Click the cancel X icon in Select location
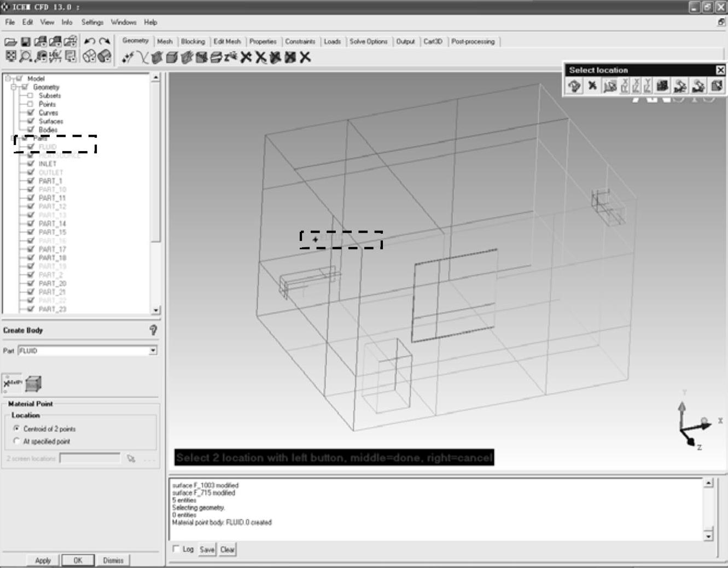The width and height of the screenshot is (728, 568). (592, 86)
